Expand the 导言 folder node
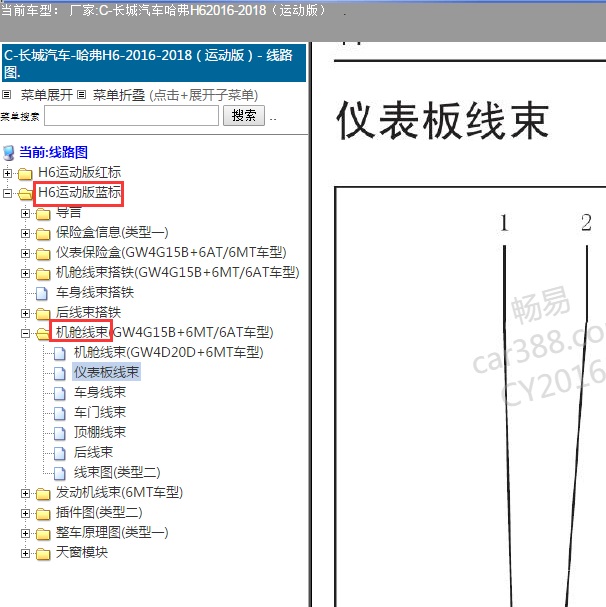This screenshot has width=606, height=607. coord(25,213)
